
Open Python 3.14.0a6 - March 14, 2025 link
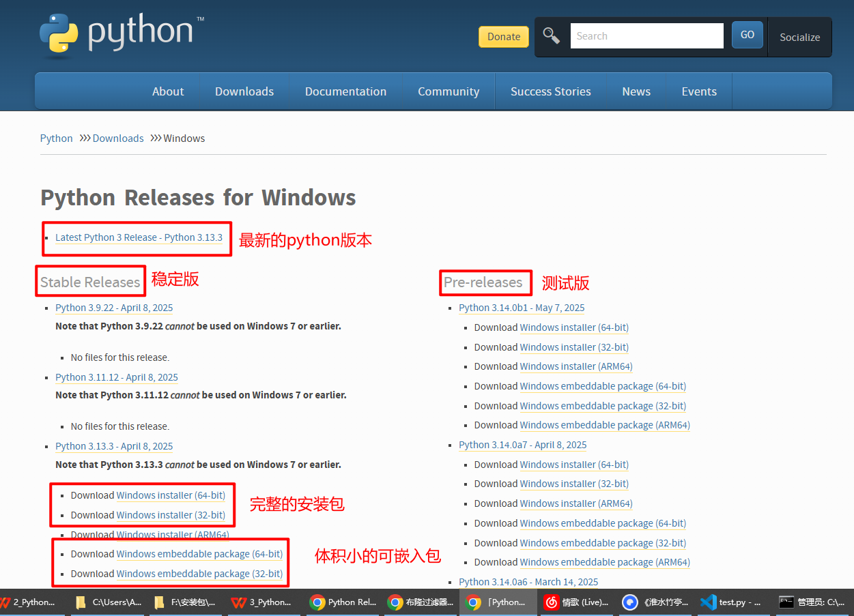pyautogui.click(x=528, y=582)
